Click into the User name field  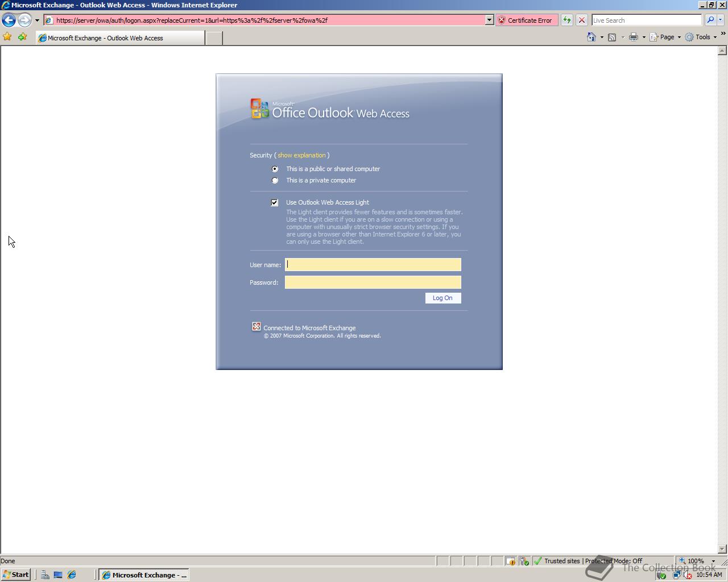pos(373,264)
